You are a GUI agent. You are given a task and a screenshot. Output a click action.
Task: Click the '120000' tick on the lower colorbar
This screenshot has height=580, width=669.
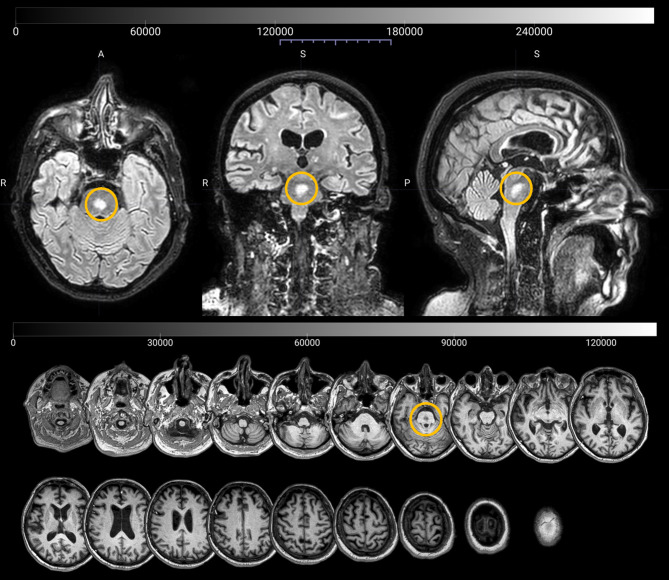coord(601,343)
